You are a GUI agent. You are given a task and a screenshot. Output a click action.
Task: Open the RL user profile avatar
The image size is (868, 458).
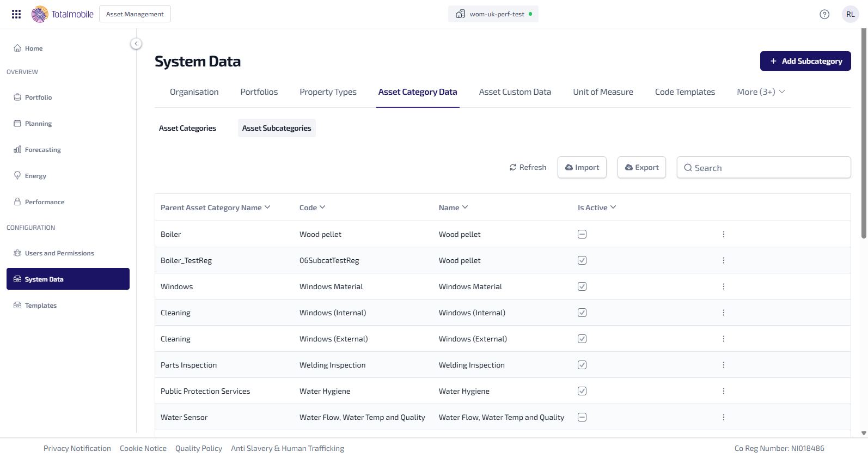click(850, 14)
